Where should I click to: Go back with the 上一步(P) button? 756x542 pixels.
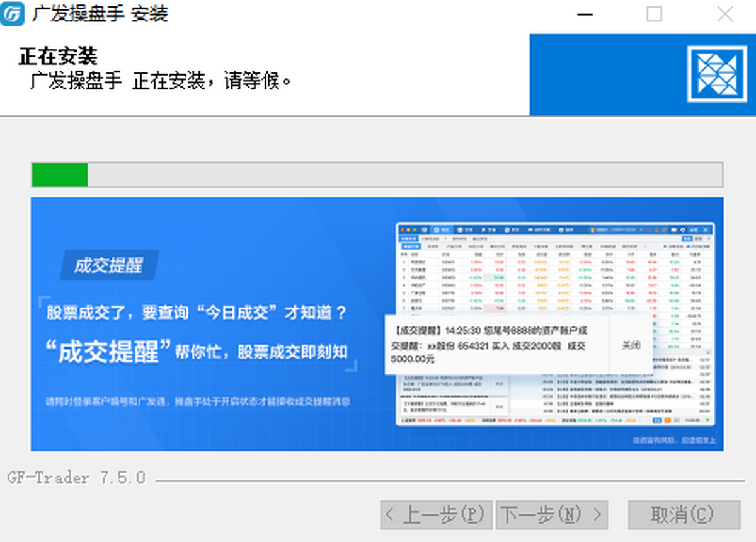pos(436,516)
